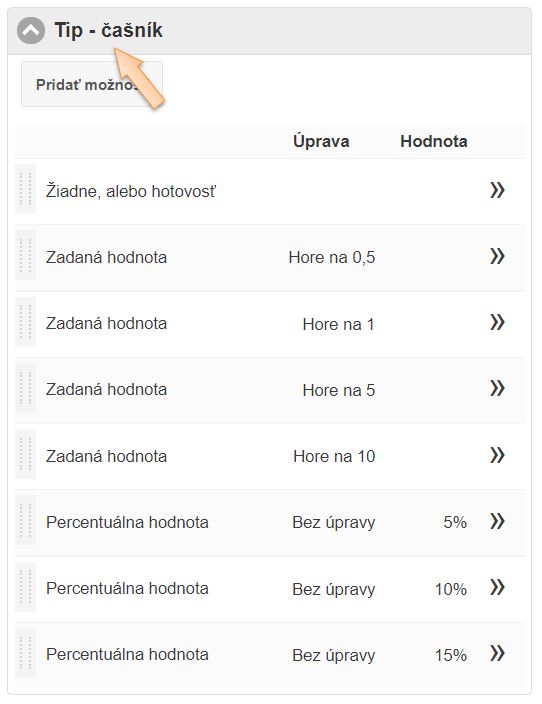Select the Žiadne, alebo hotovosť option
The height and width of the screenshot is (704, 542).
point(131,191)
